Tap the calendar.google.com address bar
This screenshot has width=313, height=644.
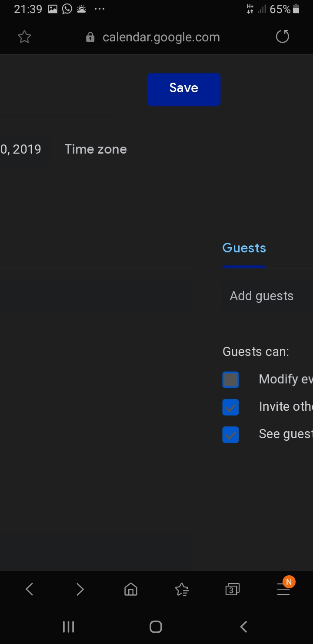pyautogui.click(x=161, y=37)
